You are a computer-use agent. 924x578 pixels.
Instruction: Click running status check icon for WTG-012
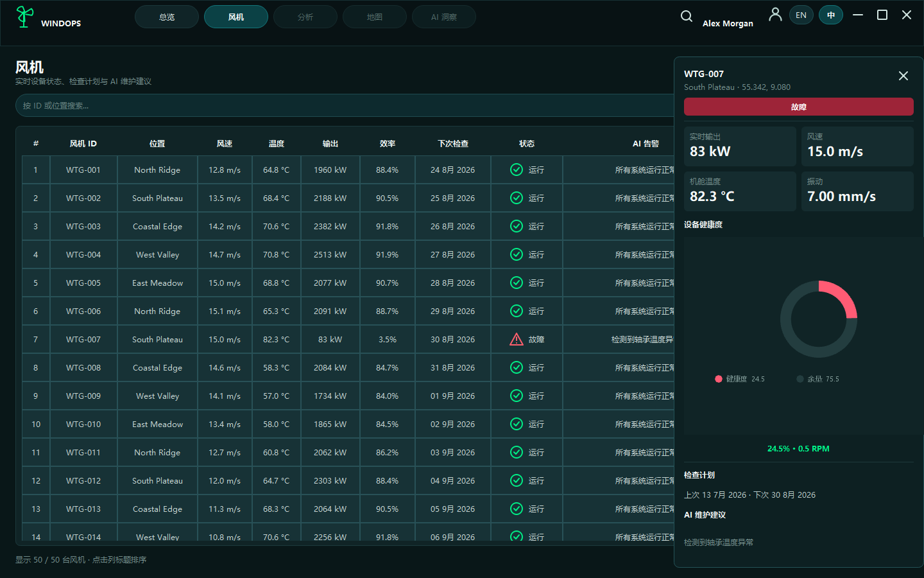point(517,480)
